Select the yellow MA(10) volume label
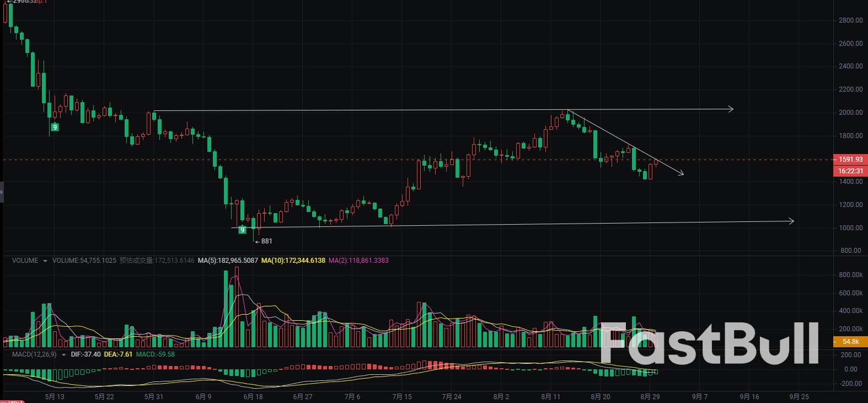Viewport: 868px width, 403px height. 293,261
